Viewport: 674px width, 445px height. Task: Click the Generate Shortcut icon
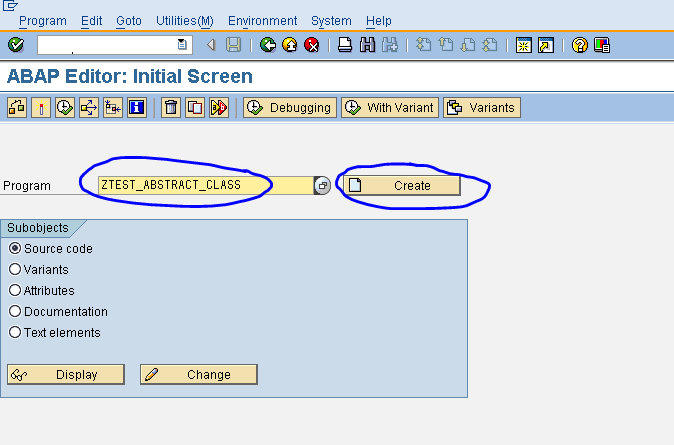[x=546, y=45]
